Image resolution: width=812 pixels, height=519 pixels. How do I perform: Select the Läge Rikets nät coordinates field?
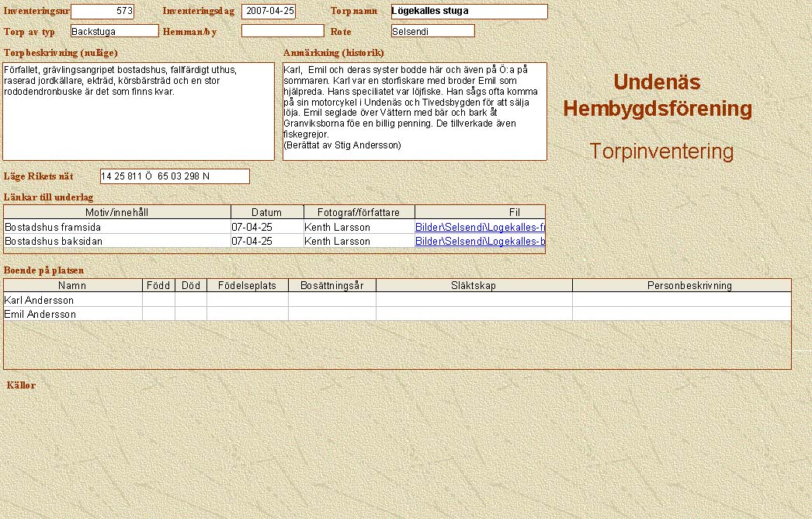coord(175,176)
